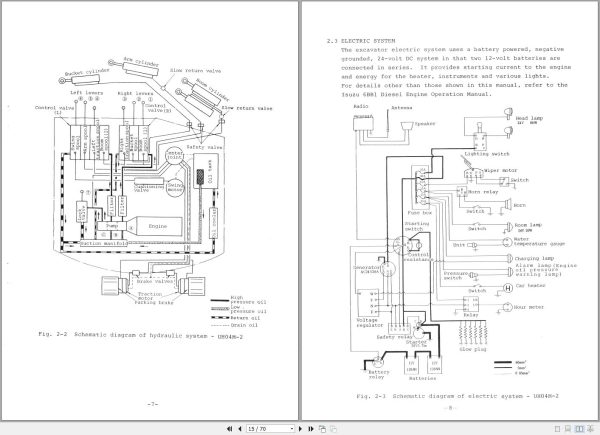Switch to continuous page layout
Image resolution: width=600 pixels, height=435 pixels.
click(x=568, y=429)
